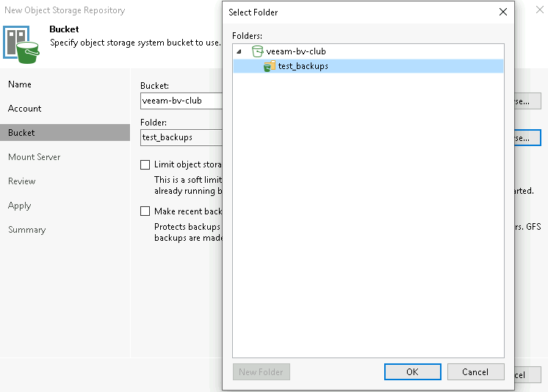This screenshot has width=548, height=392.
Task: Click the Folders: label
Action: (247, 36)
